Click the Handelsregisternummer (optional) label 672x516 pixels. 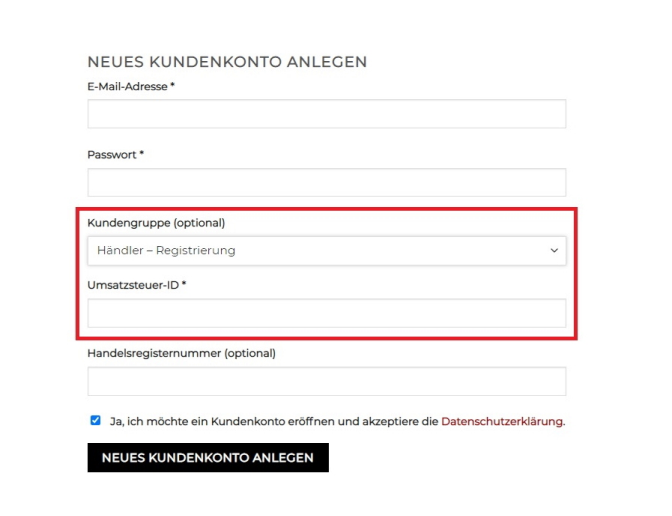click(x=181, y=354)
